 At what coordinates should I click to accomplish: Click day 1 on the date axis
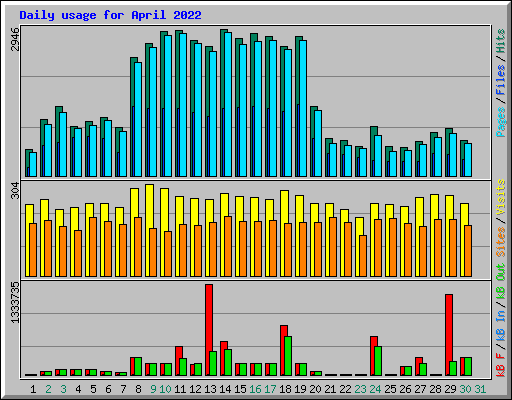click(33, 389)
